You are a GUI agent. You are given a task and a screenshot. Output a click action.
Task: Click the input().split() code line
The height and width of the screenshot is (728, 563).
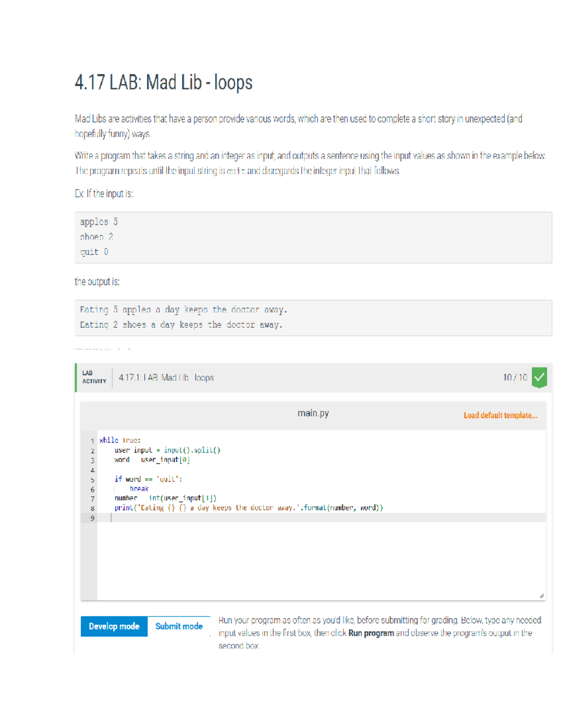[167, 450]
